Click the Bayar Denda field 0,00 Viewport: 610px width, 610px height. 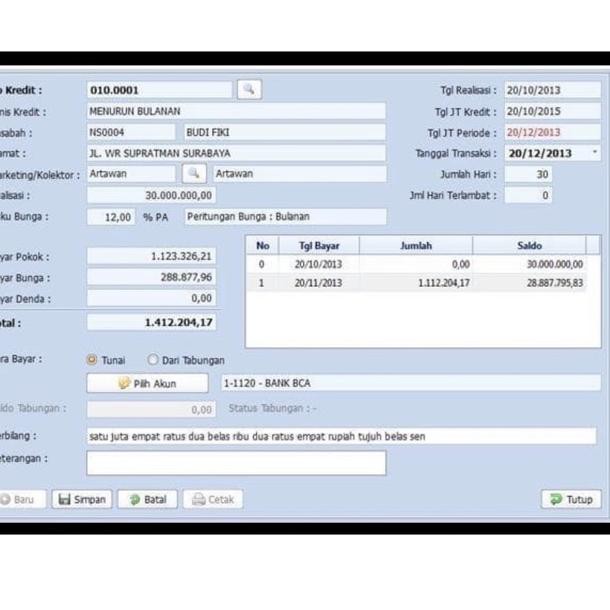[151, 298]
